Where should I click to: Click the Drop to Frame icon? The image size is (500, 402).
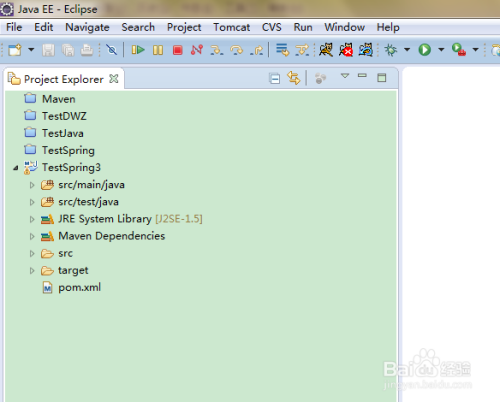(282, 50)
